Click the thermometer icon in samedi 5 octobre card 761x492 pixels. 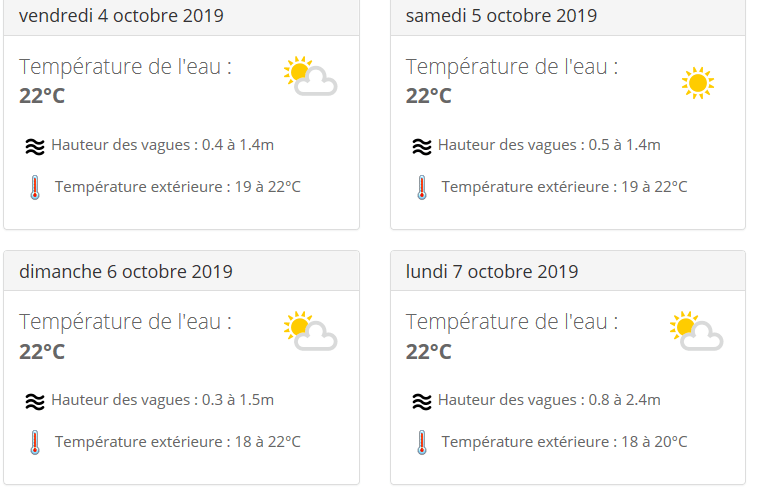coord(422,187)
